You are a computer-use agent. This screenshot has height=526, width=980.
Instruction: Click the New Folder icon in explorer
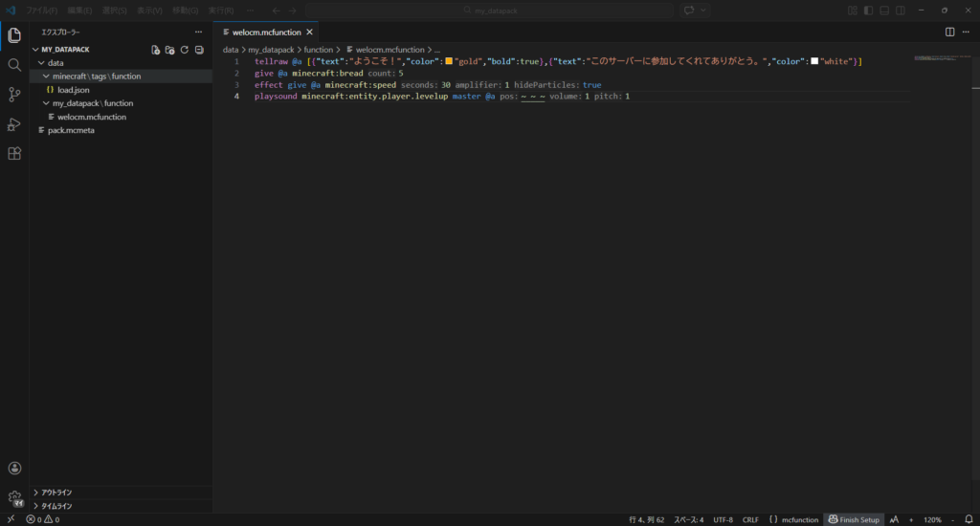coord(170,50)
